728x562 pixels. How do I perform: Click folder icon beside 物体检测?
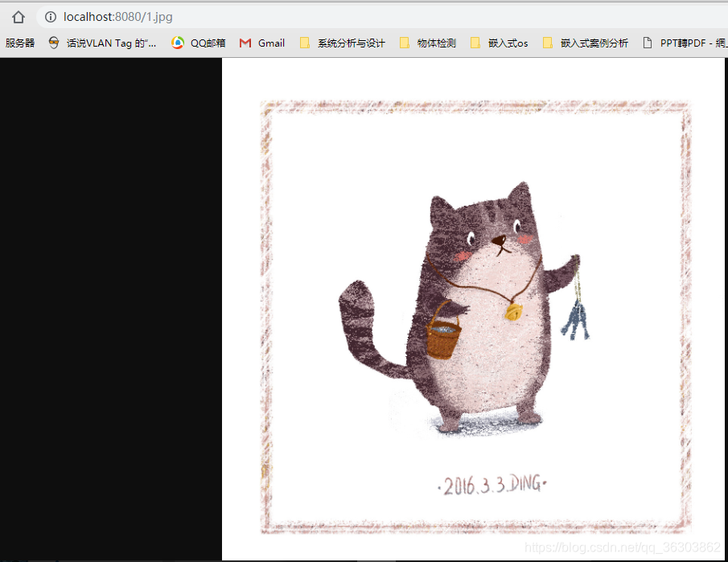coord(405,43)
